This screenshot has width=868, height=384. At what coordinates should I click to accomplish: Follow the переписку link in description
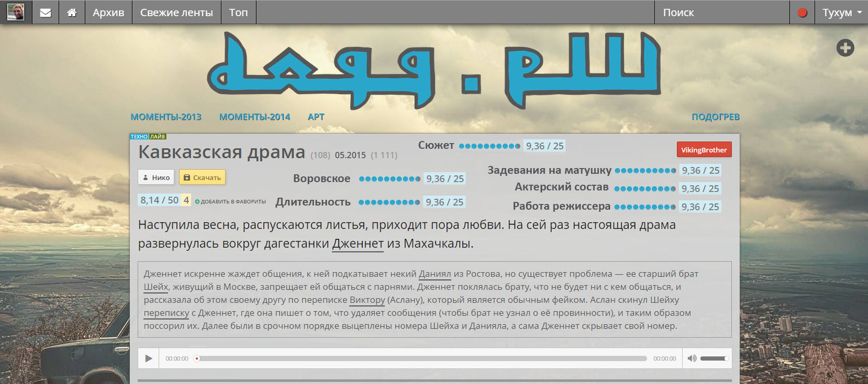[x=166, y=313]
